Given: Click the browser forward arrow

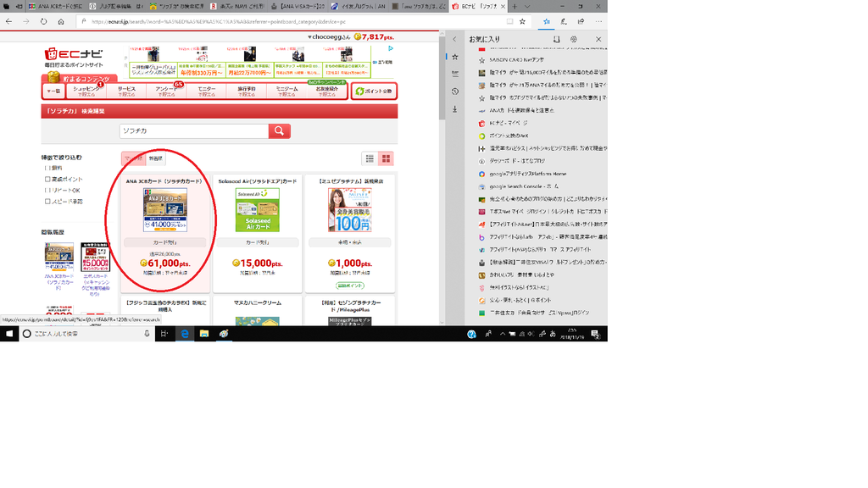Looking at the screenshot, I should 26,21.
